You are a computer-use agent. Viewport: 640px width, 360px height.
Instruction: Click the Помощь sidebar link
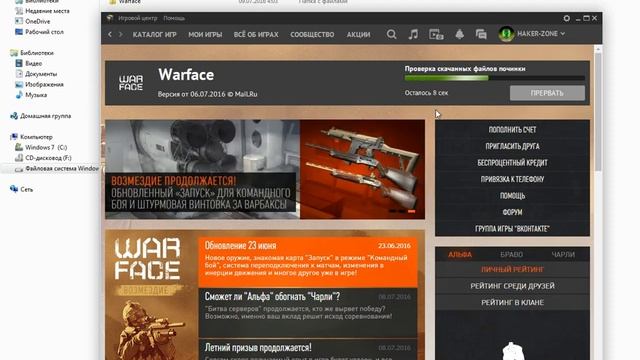coord(512,196)
